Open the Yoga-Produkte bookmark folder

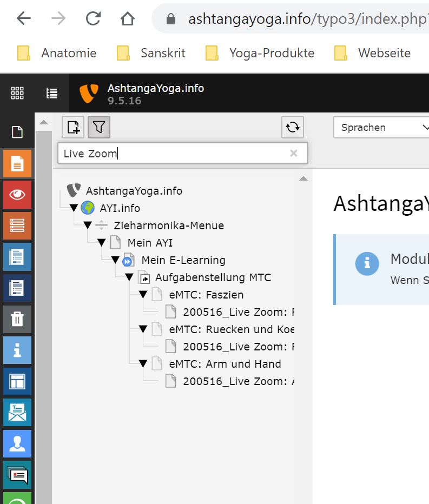(x=260, y=53)
